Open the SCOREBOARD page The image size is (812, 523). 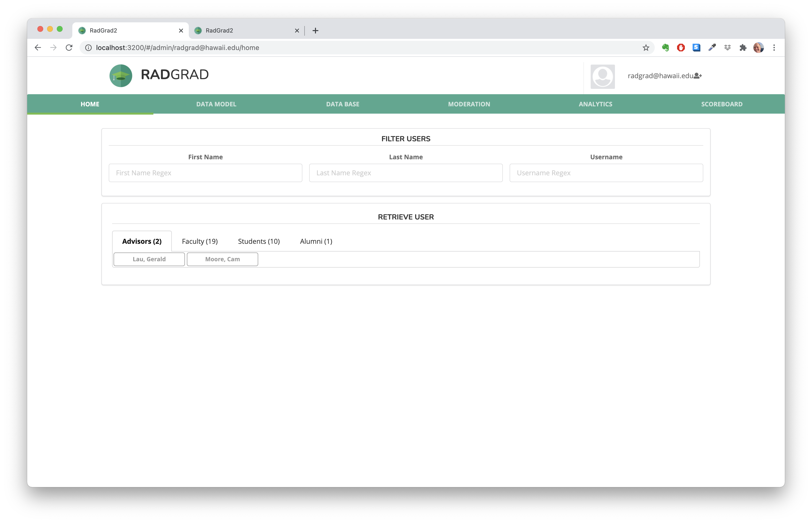(722, 104)
